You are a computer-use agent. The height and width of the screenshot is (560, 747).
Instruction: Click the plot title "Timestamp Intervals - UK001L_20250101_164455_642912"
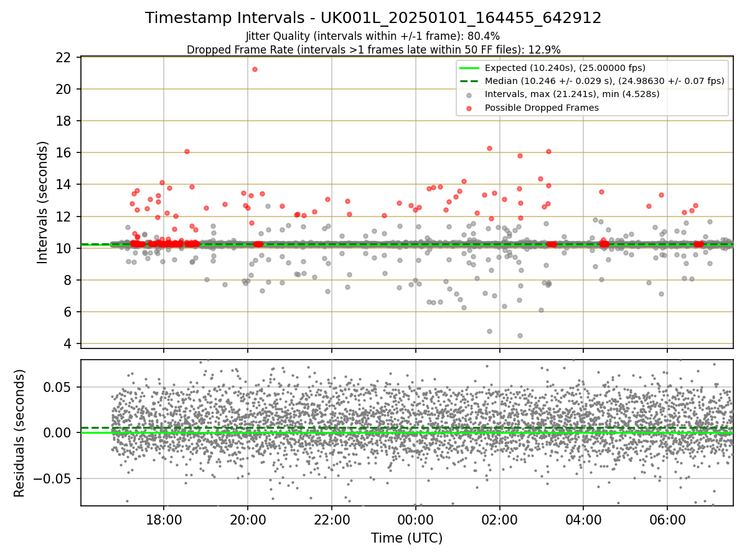374,18
